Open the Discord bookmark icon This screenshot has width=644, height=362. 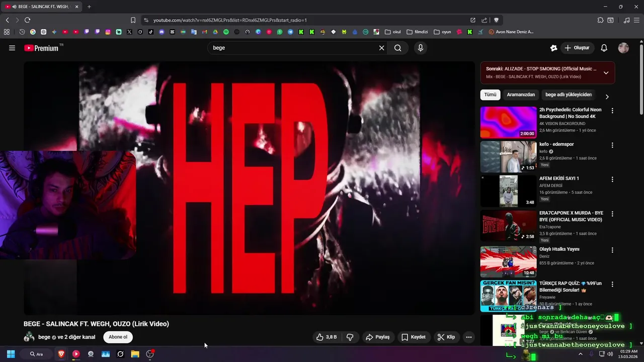pos(162,32)
